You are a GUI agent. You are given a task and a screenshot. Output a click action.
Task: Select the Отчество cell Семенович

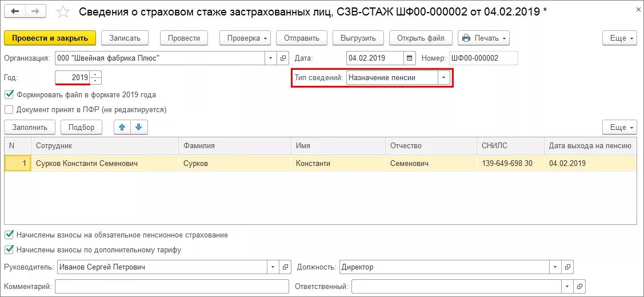point(431,163)
